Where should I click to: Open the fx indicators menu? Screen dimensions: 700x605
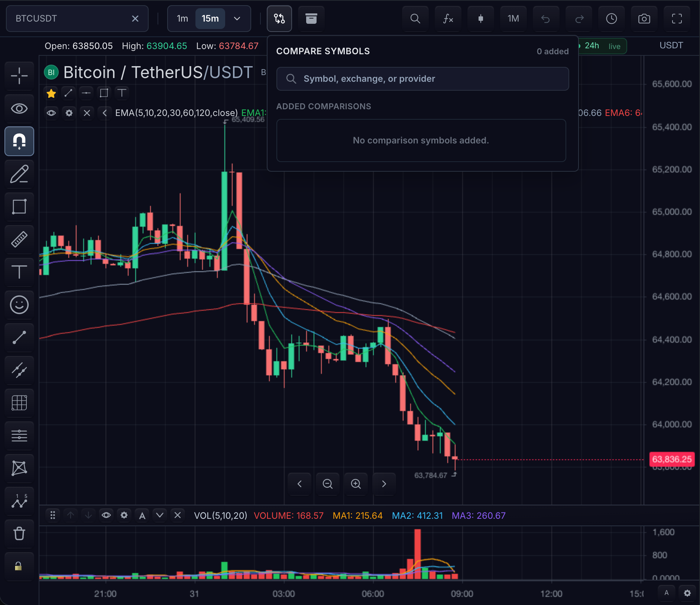[x=448, y=19]
